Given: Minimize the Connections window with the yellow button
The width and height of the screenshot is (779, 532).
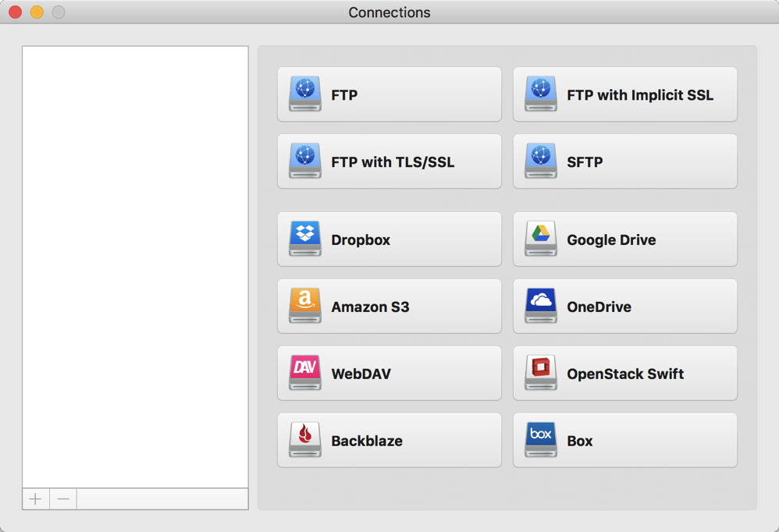Looking at the screenshot, I should (37, 12).
